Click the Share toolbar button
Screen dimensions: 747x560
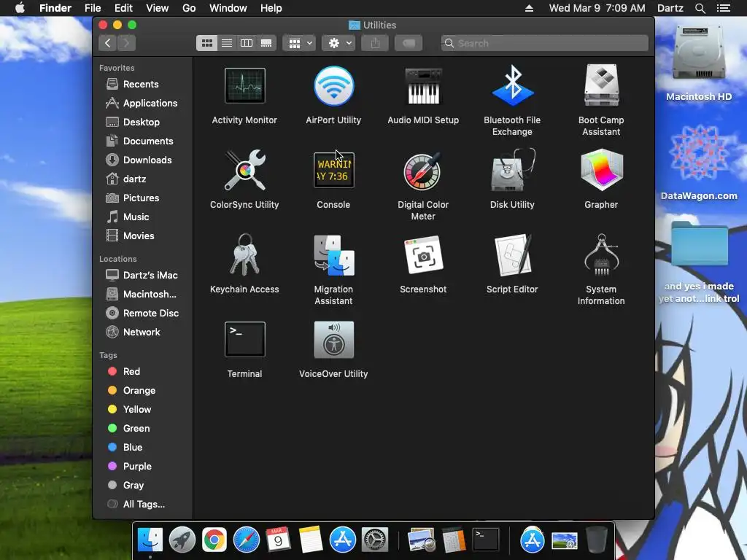(x=375, y=43)
